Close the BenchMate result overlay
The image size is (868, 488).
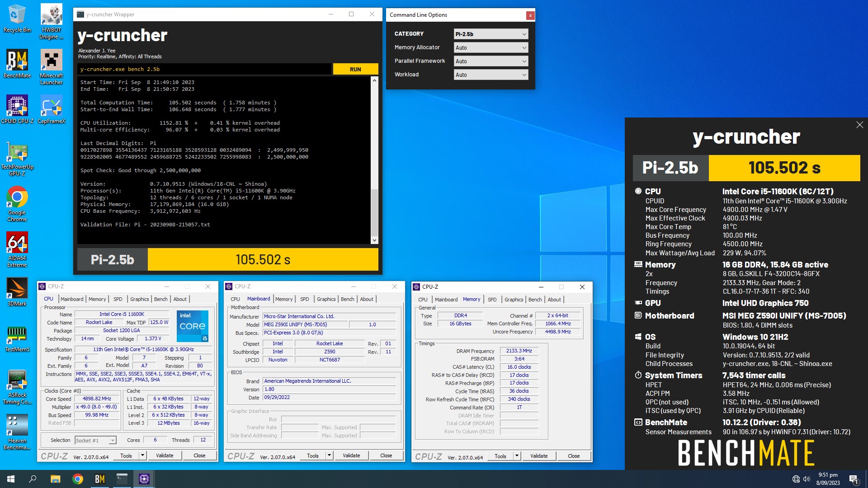pyautogui.click(x=859, y=125)
